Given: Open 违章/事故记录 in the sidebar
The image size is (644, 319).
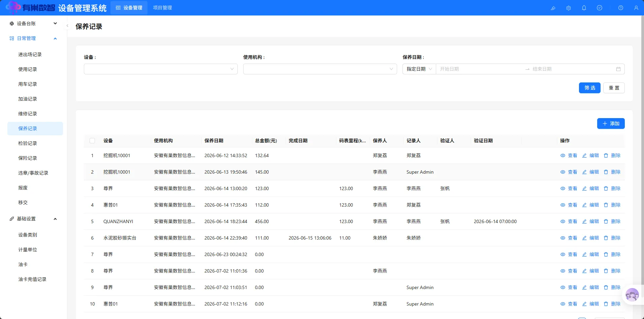Looking at the screenshot, I should (35, 173).
